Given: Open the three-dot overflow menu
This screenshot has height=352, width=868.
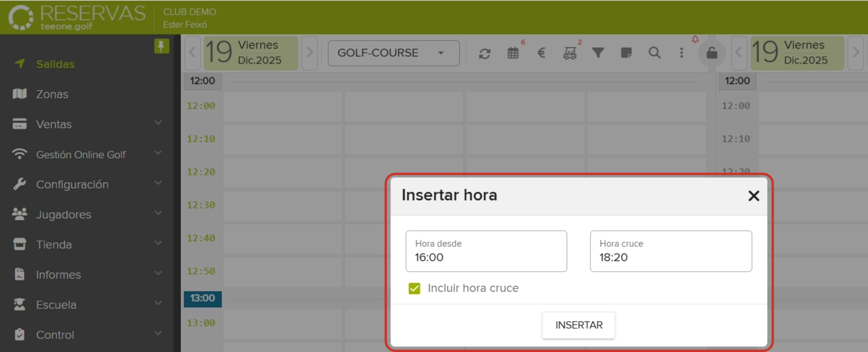Looking at the screenshot, I should (681, 53).
